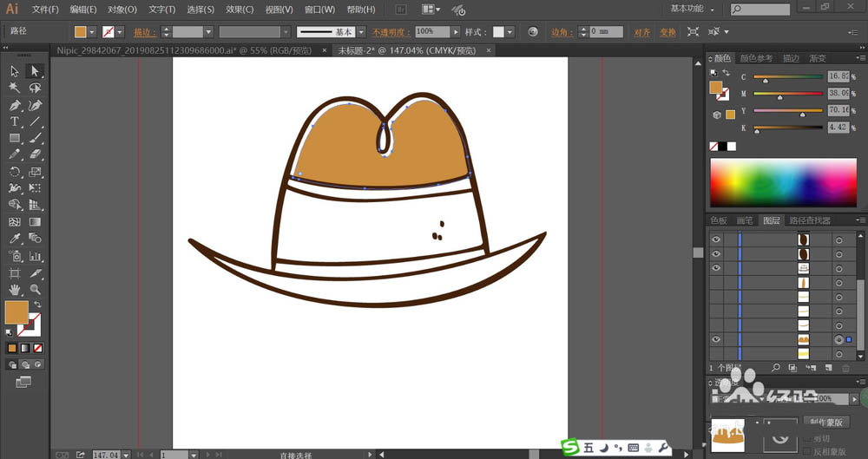Select the Rotate tool
868x459 pixels.
pos(15,172)
